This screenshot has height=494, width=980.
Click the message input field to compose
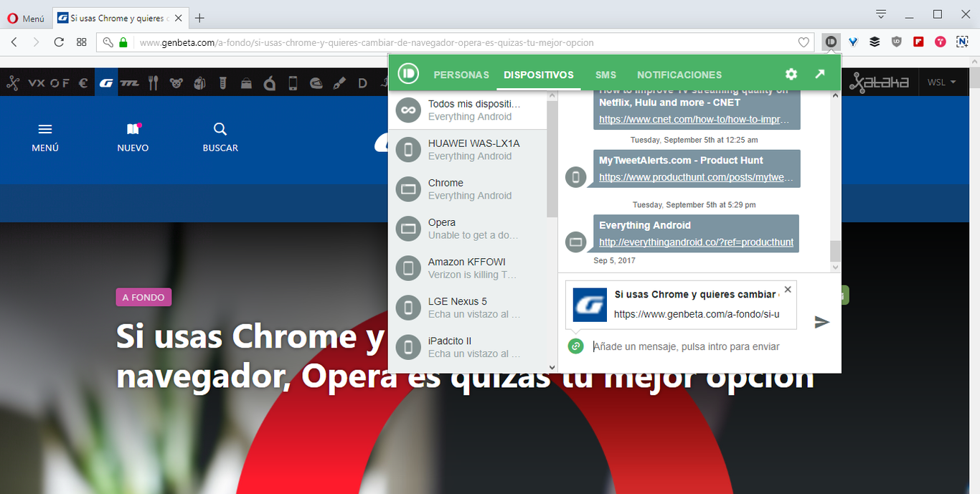pyautogui.click(x=689, y=346)
